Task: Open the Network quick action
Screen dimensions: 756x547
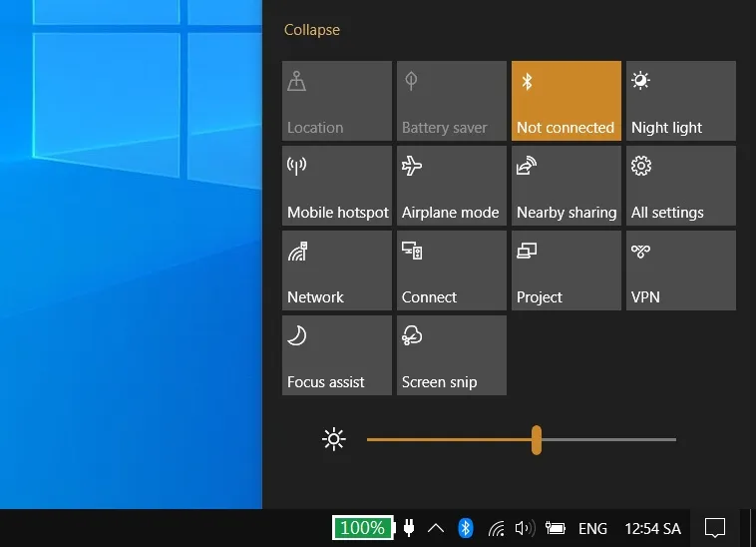Action: click(337, 271)
